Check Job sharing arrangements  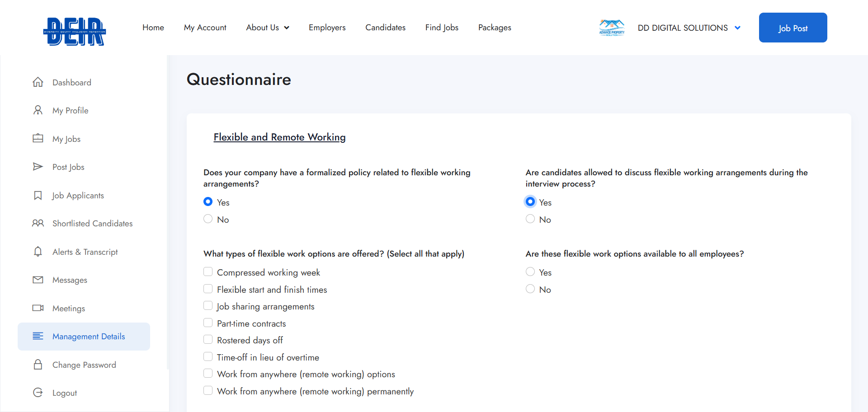pyautogui.click(x=208, y=305)
